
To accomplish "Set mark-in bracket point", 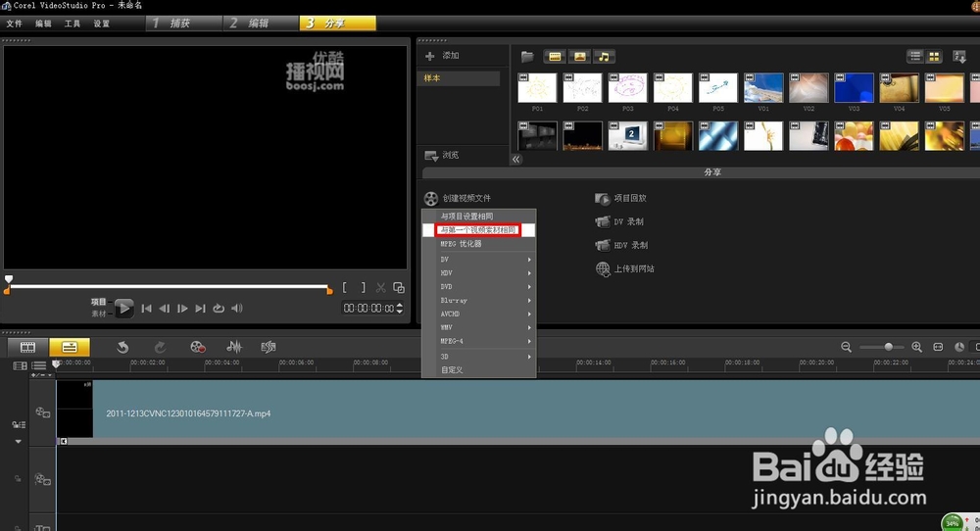I will pos(344,288).
